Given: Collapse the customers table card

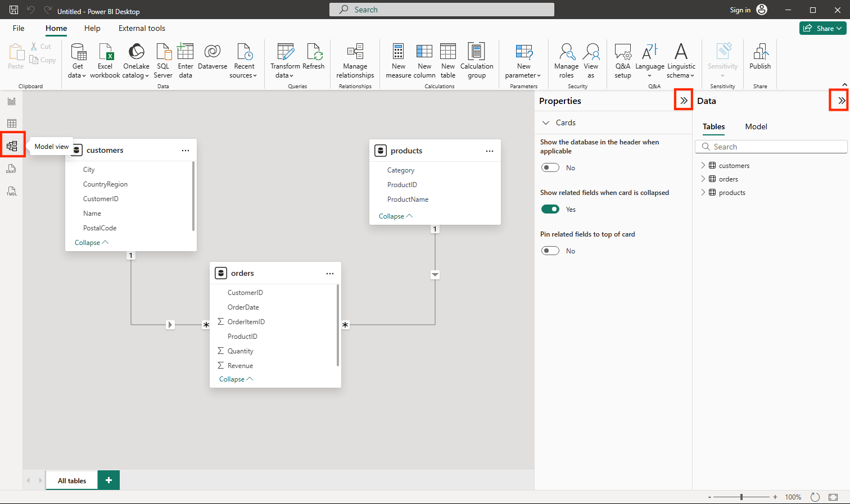Looking at the screenshot, I should 92,243.
